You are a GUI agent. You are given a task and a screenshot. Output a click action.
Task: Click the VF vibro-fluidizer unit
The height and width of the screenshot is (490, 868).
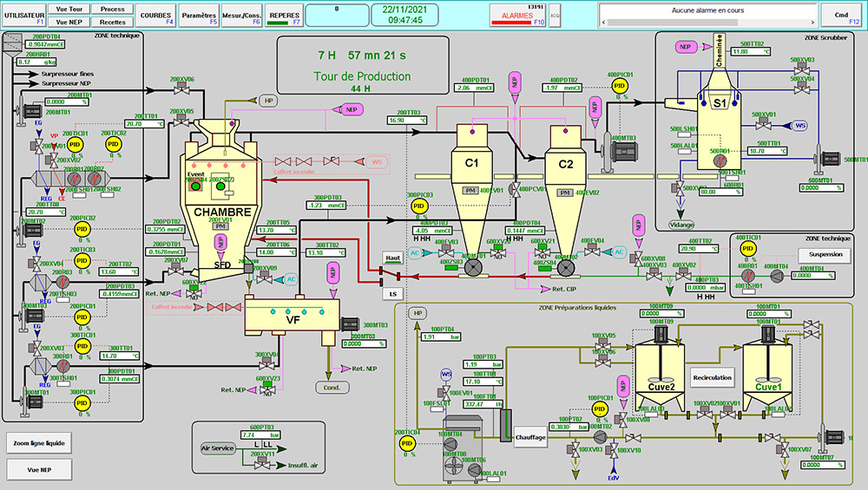tap(293, 317)
